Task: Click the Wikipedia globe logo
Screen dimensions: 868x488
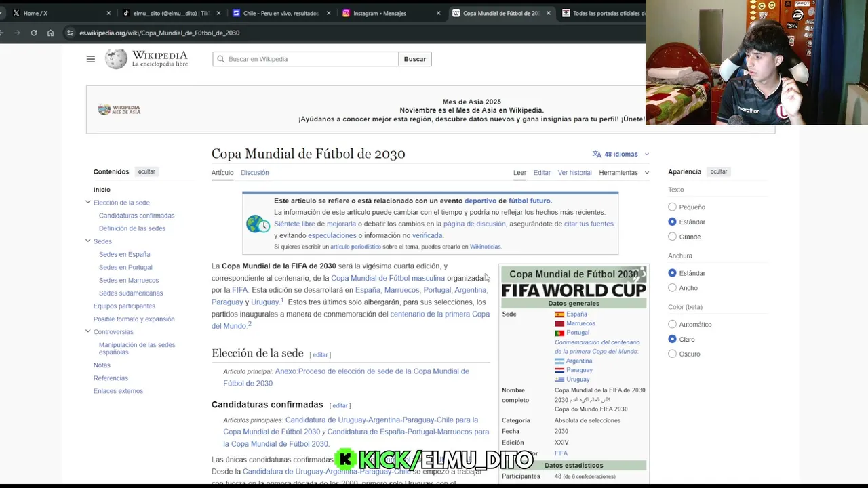Action: pyautogui.click(x=116, y=59)
